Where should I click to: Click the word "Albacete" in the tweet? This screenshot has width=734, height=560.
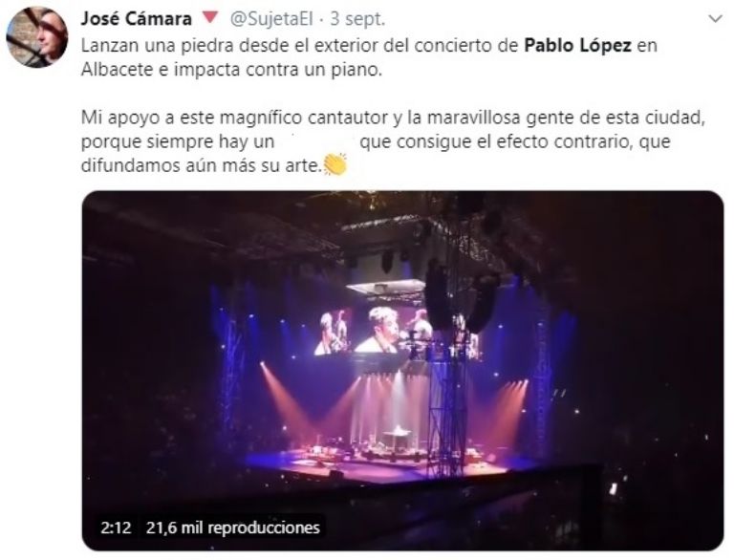coord(118,70)
